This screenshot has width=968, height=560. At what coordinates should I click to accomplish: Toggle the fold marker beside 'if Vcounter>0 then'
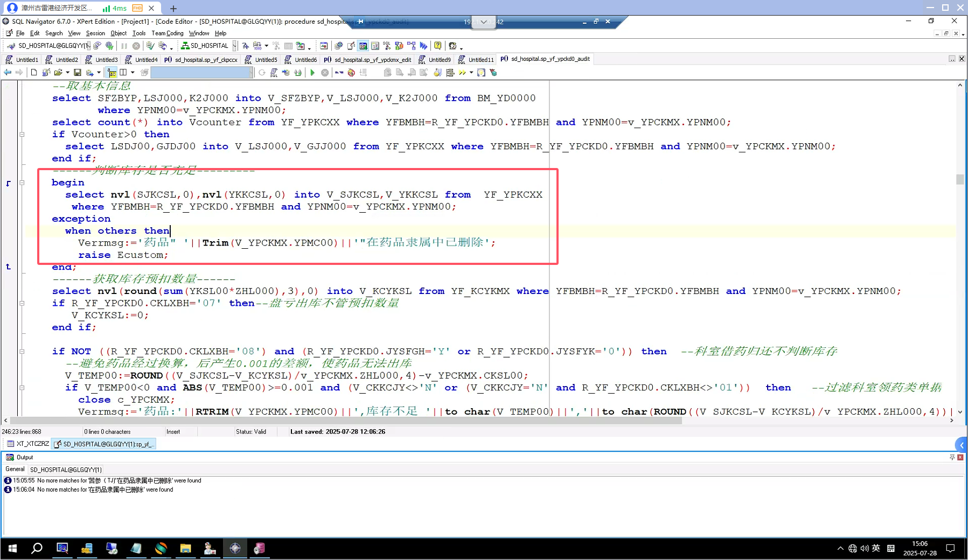pyautogui.click(x=22, y=135)
